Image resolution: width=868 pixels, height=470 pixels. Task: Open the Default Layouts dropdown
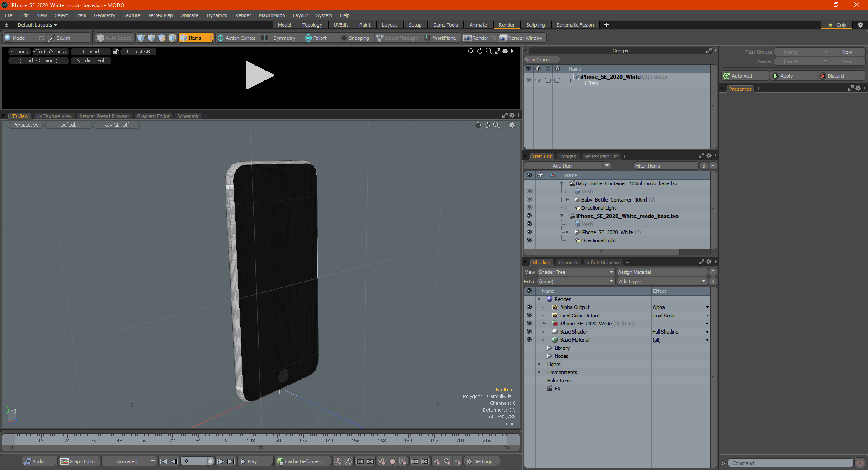tap(37, 25)
